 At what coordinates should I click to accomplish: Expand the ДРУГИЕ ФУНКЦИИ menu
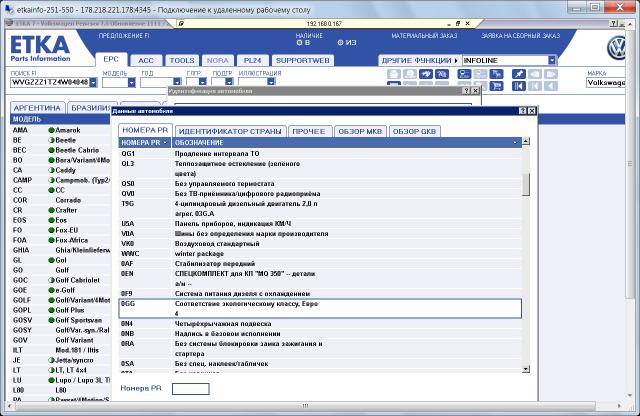pyautogui.click(x=420, y=60)
